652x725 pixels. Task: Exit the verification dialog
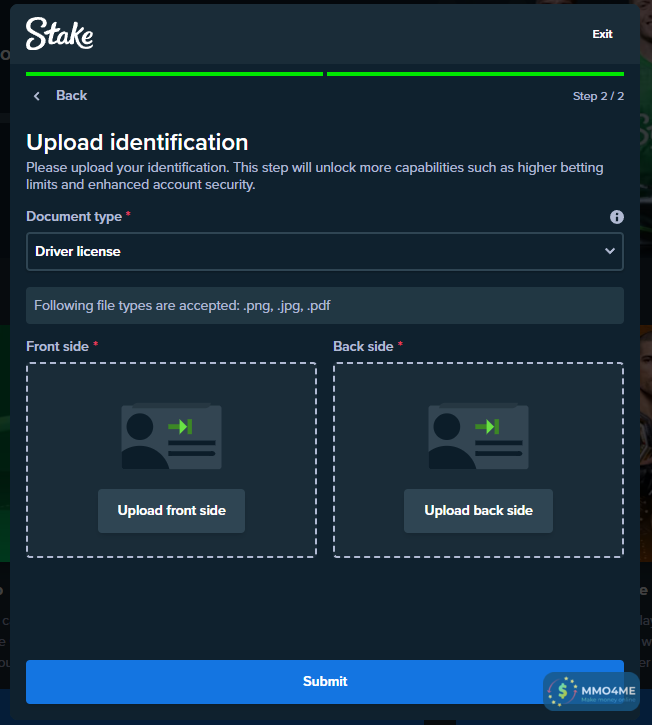point(602,34)
